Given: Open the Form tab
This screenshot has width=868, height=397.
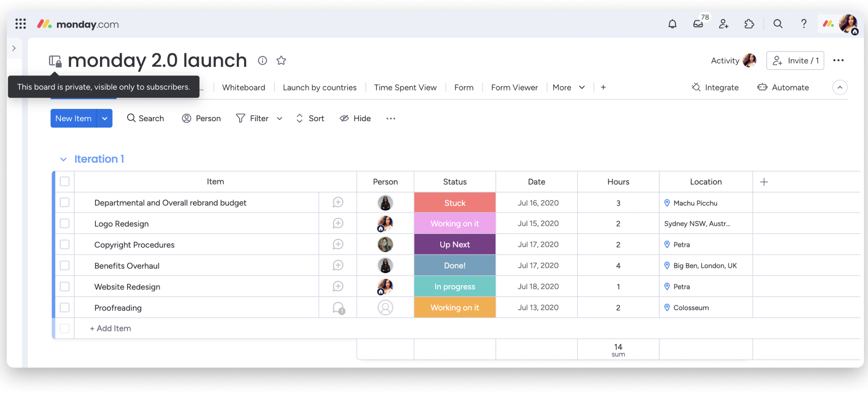Looking at the screenshot, I should (x=464, y=87).
